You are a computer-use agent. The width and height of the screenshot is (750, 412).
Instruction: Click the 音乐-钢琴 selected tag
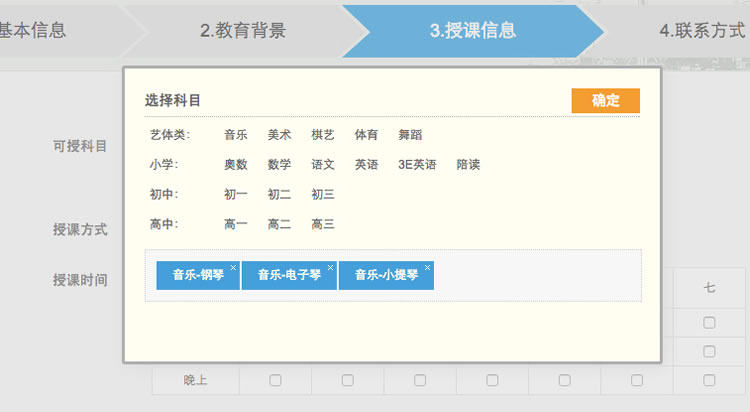click(x=198, y=275)
